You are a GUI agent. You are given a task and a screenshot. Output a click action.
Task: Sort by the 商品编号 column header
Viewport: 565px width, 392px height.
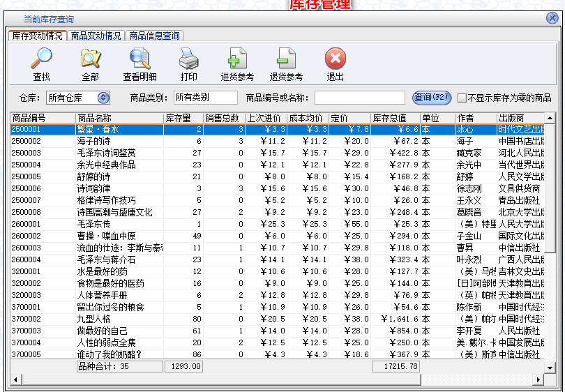click(43, 118)
